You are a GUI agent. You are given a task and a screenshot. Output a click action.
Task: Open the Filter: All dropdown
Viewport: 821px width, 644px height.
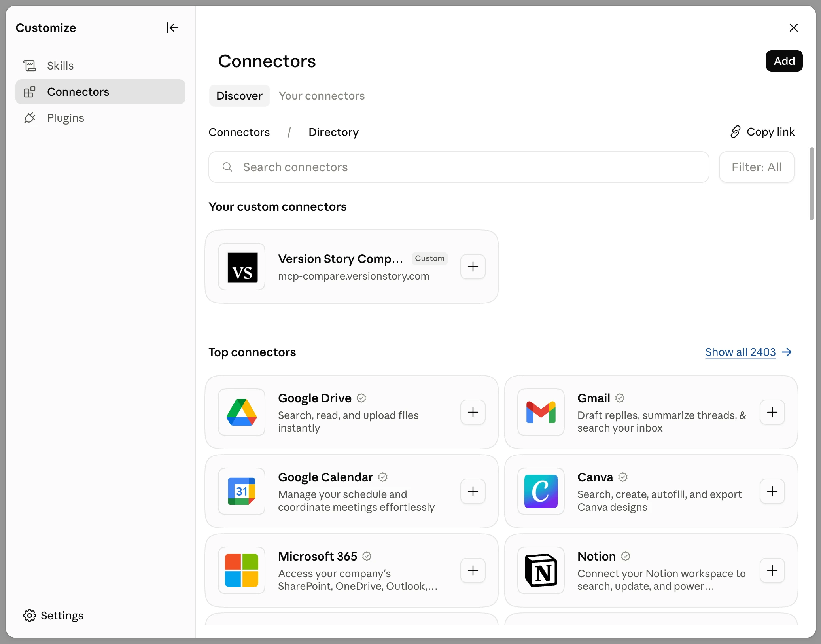point(756,167)
